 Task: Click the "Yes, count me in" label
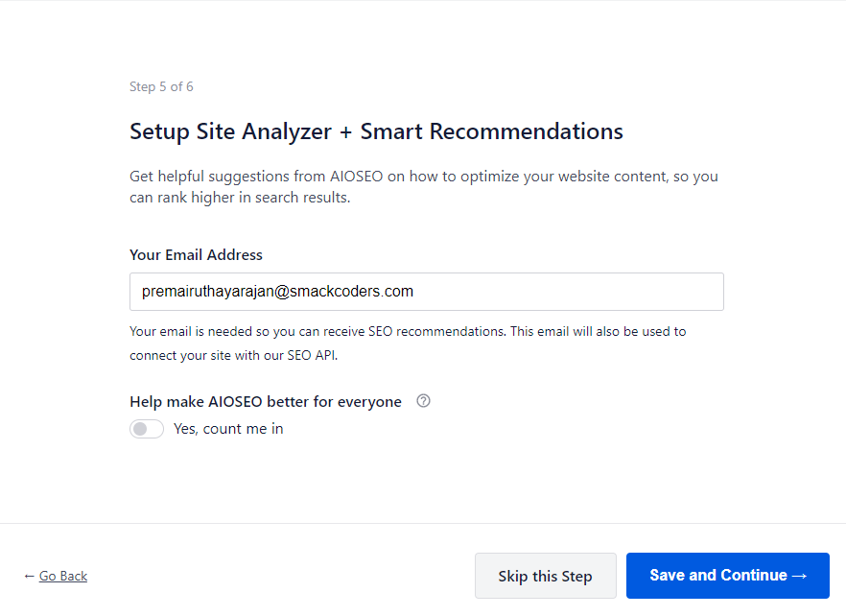click(x=228, y=429)
